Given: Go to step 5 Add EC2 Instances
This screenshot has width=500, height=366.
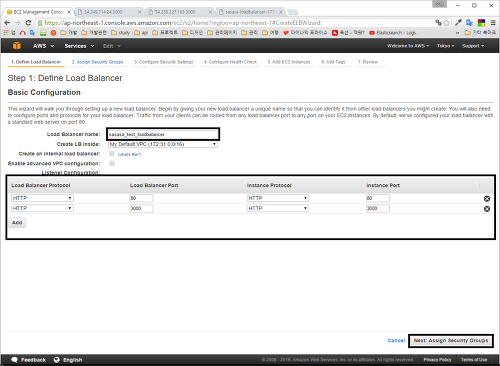Looking at the screenshot, I should coord(289,62).
